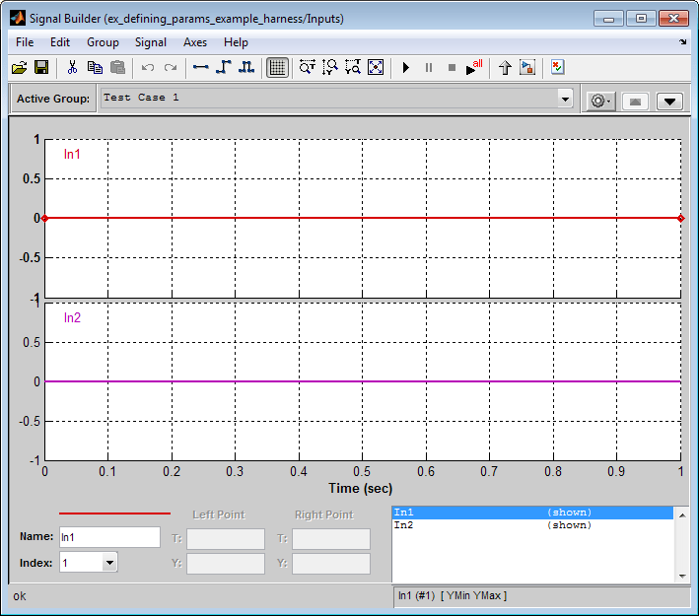Click the In1 axes label
Viewport: 699px width, 616px height.
(72, 154)
